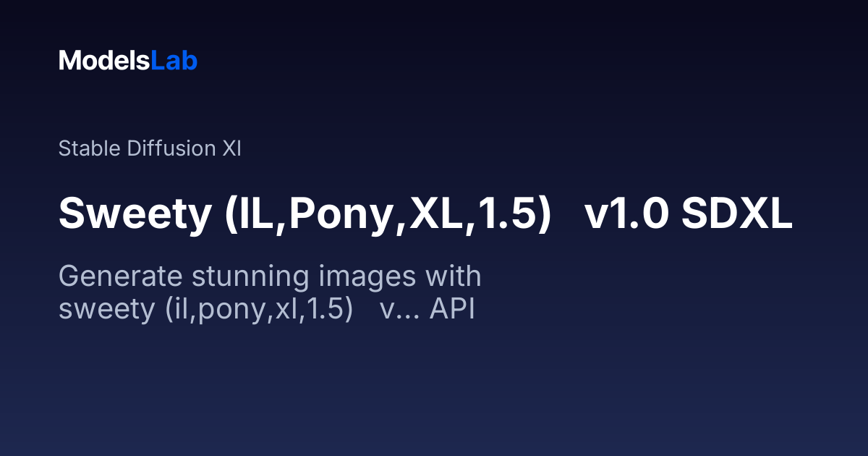Click "v1.0" in the headline
The image size is (868, 456).
(x=626, y=215)
